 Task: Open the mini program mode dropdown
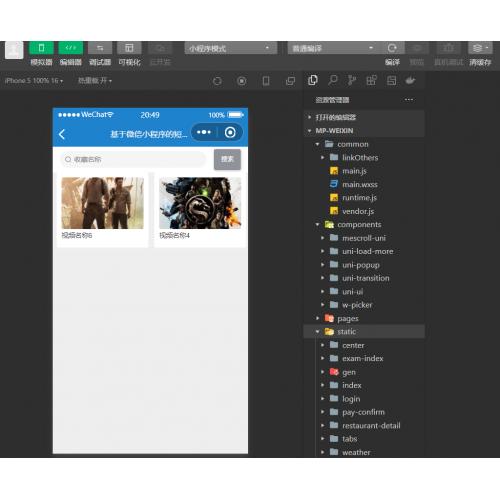point(231,48)
